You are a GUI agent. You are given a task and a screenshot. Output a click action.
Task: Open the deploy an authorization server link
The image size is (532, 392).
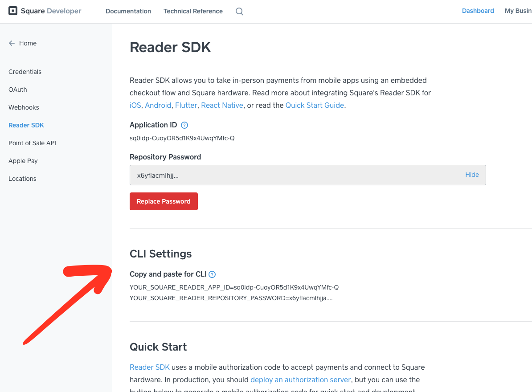tap(301, 380)
